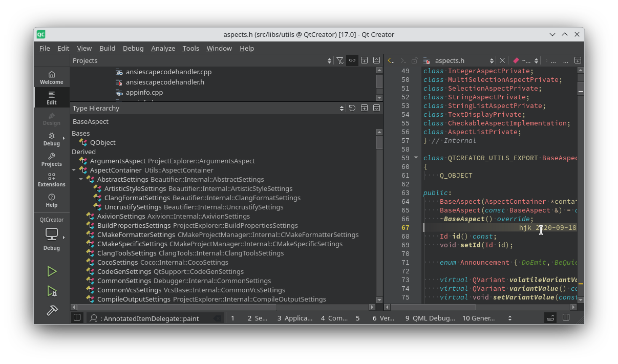
Task: Focus the locator search field
Action: click(156, 318)
